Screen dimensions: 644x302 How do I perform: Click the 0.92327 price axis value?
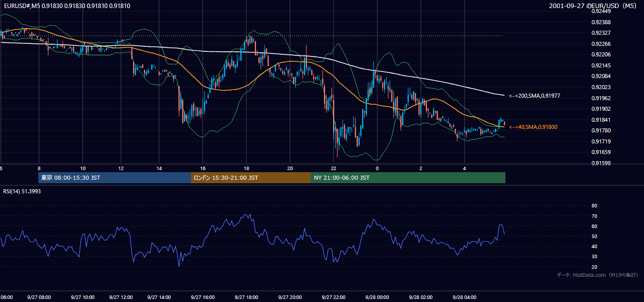coord(600,33)
